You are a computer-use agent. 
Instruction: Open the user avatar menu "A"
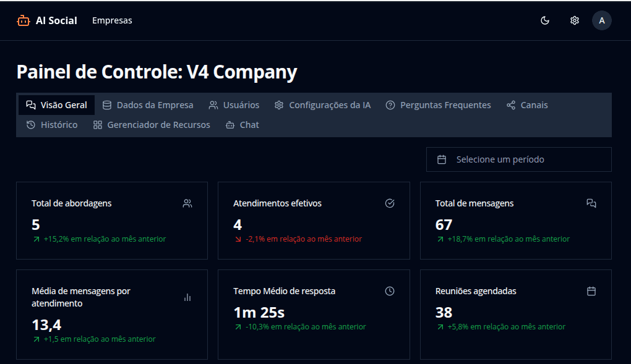pos(601,20)
